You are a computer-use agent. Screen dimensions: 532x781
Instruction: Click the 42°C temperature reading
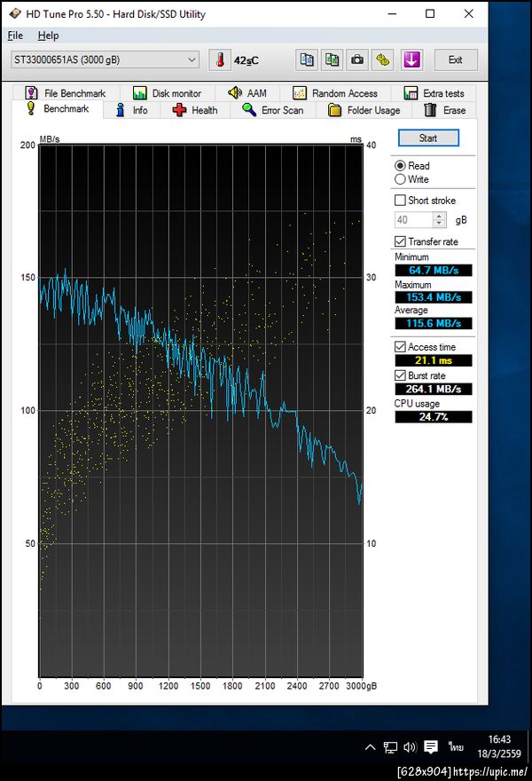[x=246, y=60]
